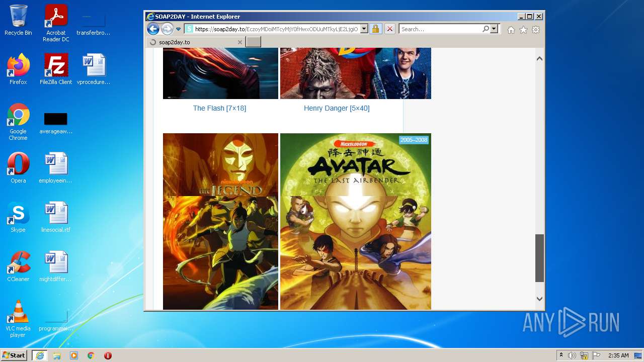
Task: Click the Internet Explorer forward arrow button
Action: [x=168, y=29]
